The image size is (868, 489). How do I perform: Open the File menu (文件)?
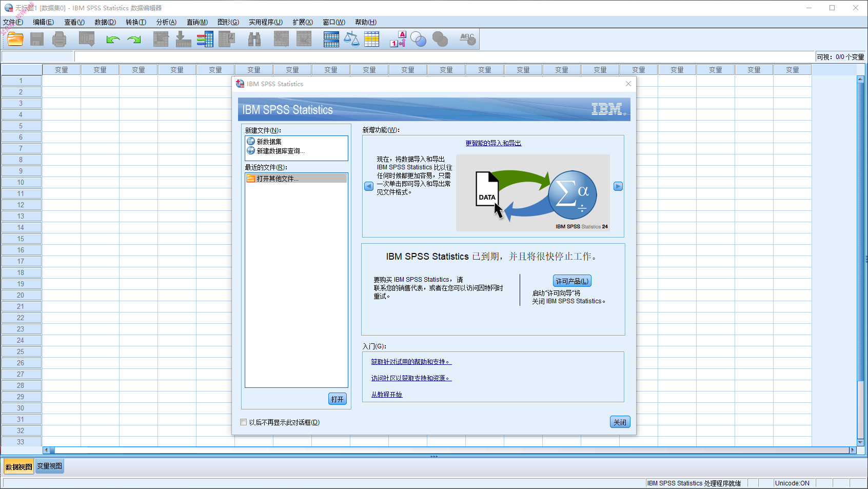click(13, 22)
